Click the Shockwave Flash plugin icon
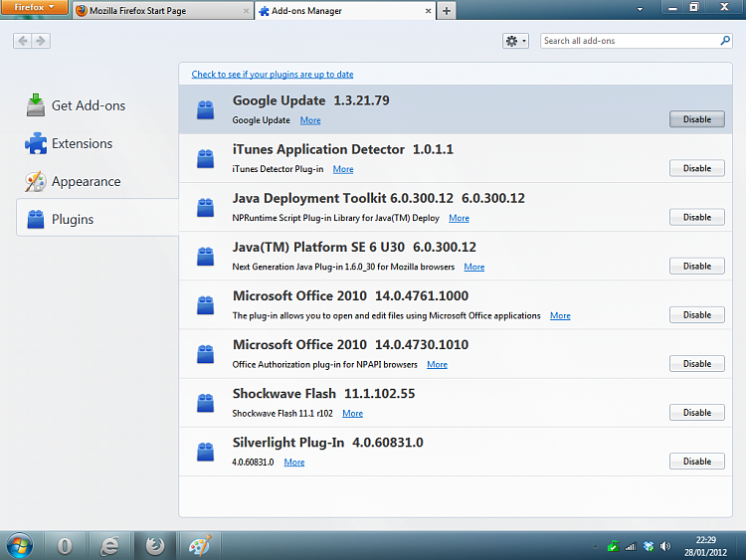Screen dimensions: 746x560 point(206,403)
